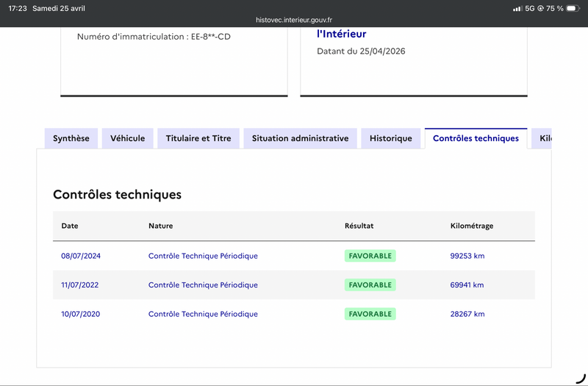Image resolution: width=588 pixels, height=386 pixels.
Task: Click the Kilométrage column header
Action: click(471, 226)
